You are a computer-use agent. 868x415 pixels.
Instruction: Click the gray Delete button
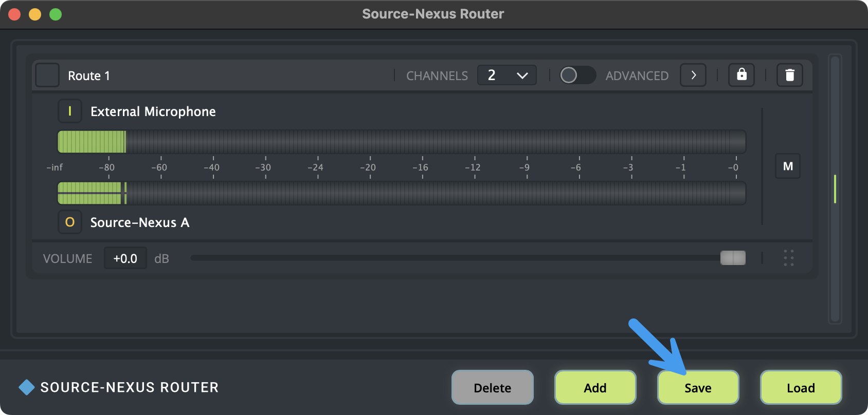(492, 388)
